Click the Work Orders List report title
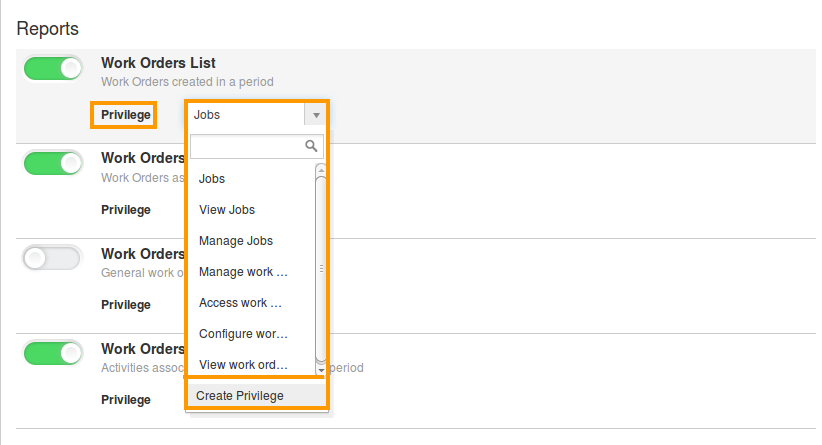The image size is (822, 445). pos(158,63)
